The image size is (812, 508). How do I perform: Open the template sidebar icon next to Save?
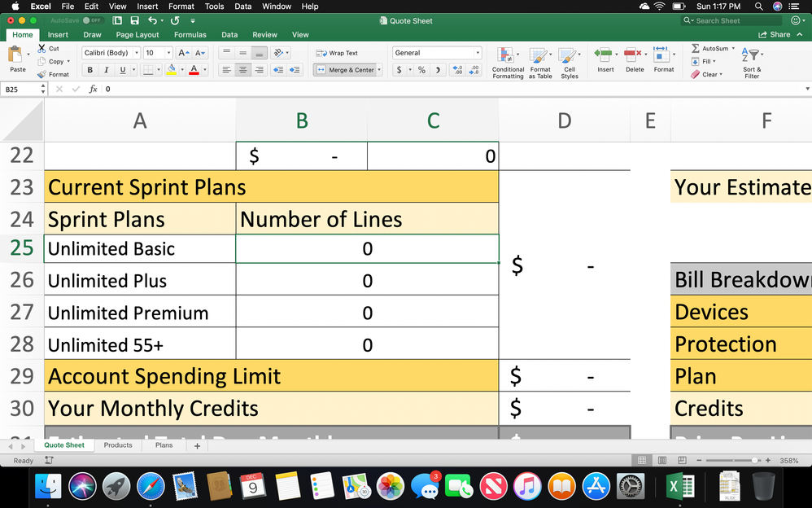pyautogui.click(x=117, y=20)
